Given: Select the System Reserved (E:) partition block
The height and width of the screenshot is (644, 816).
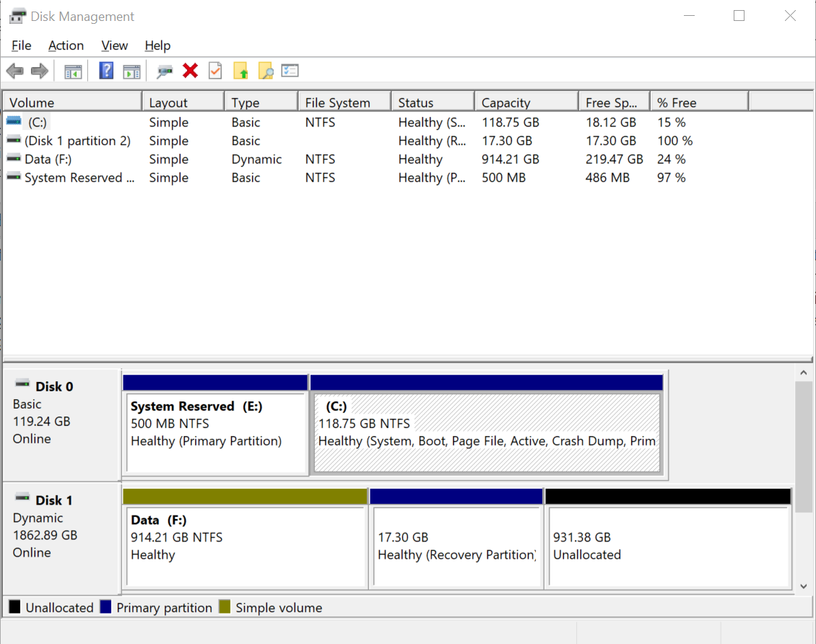Looking at the screenshot, I should point(215,430).
